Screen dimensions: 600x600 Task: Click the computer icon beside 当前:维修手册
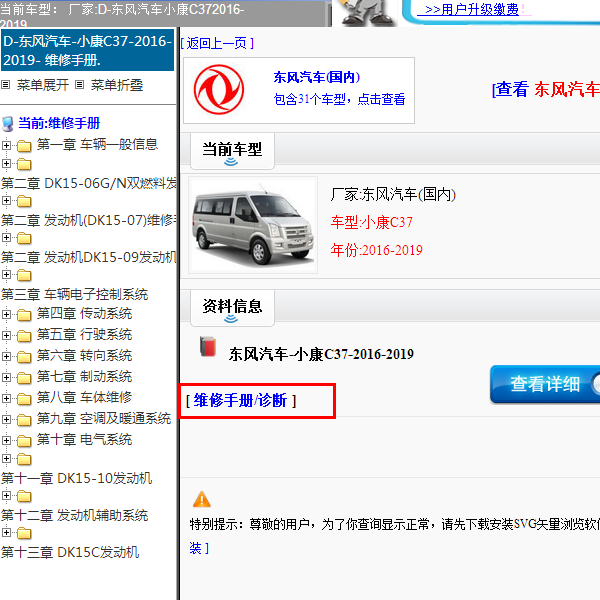[8, 124]
